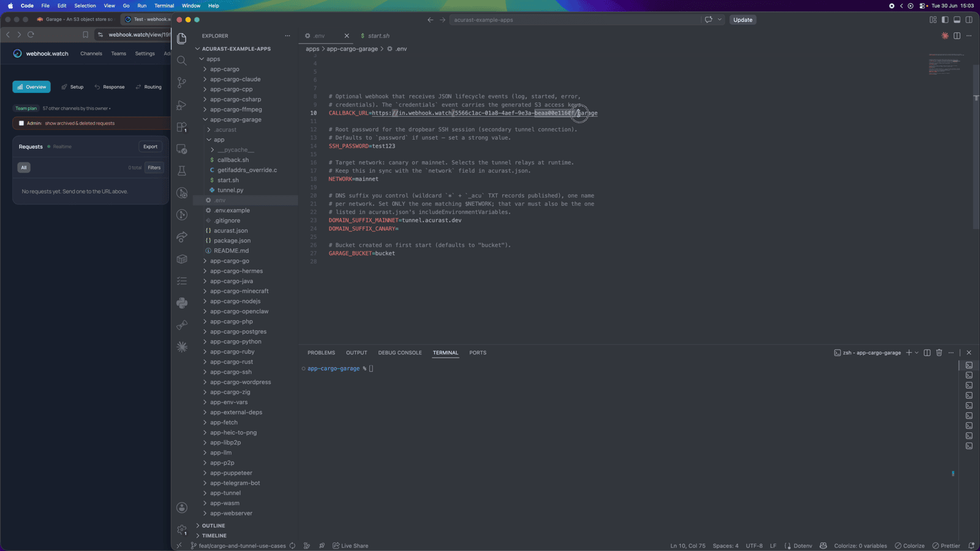
Task: Toggle bottom panel layout icon
Action: coord(957,20)
